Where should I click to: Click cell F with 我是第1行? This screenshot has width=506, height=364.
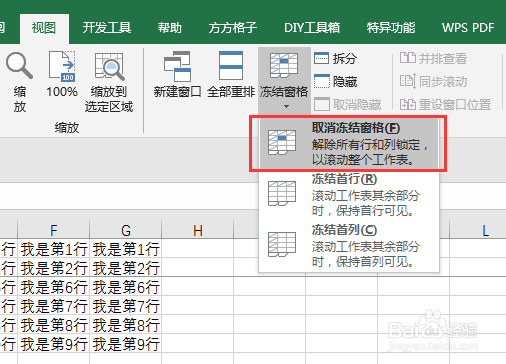[53, 249]
